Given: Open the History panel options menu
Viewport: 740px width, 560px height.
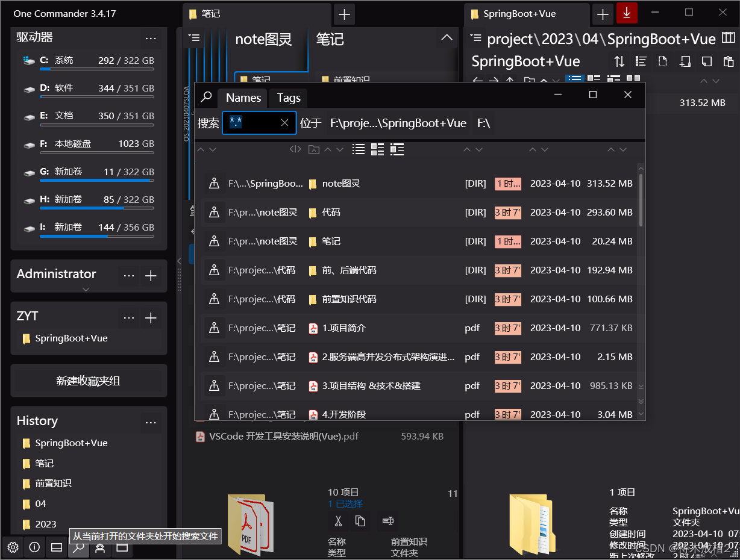Looking at the screenshot, I should click(151, 422).
